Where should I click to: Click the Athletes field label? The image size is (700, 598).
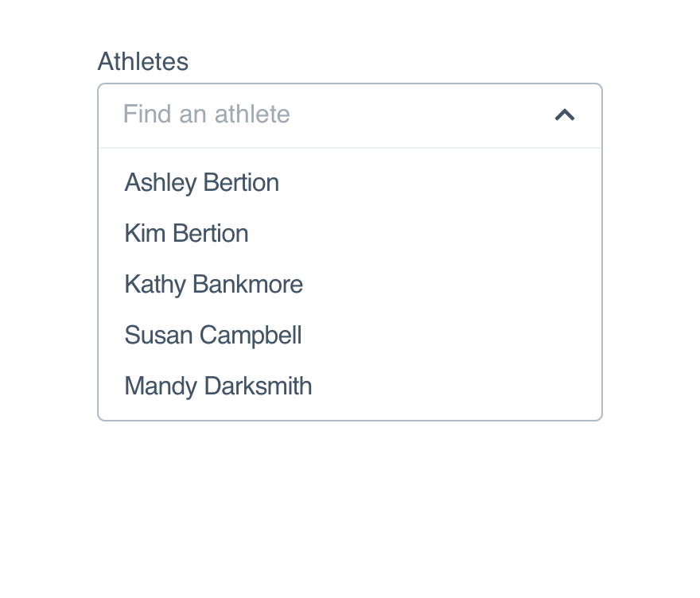click(x=143, y=61)
